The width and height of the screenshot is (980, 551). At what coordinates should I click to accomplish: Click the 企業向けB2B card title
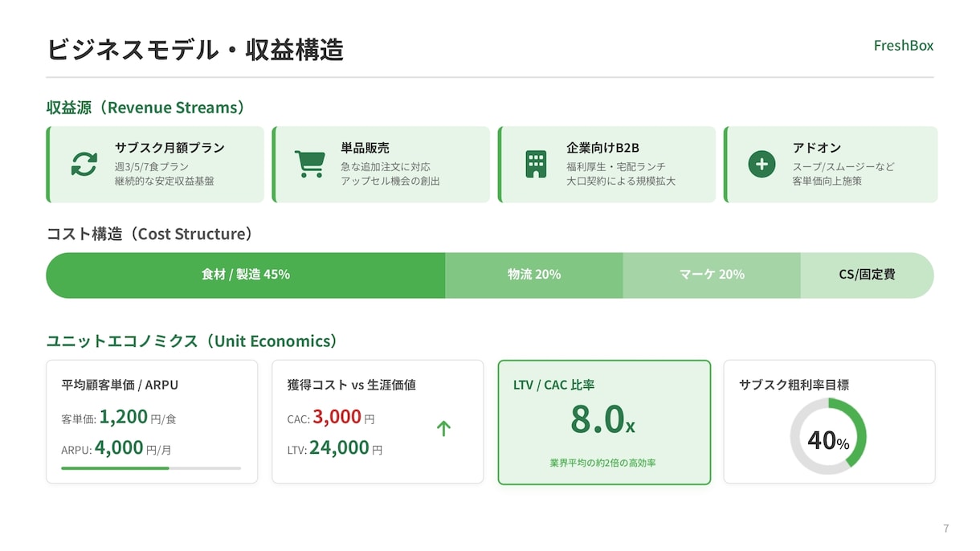pos(602,148)
